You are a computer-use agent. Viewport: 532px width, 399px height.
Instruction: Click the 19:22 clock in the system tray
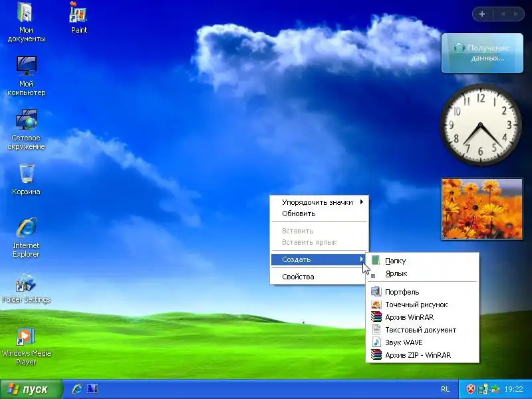(513, 389)
